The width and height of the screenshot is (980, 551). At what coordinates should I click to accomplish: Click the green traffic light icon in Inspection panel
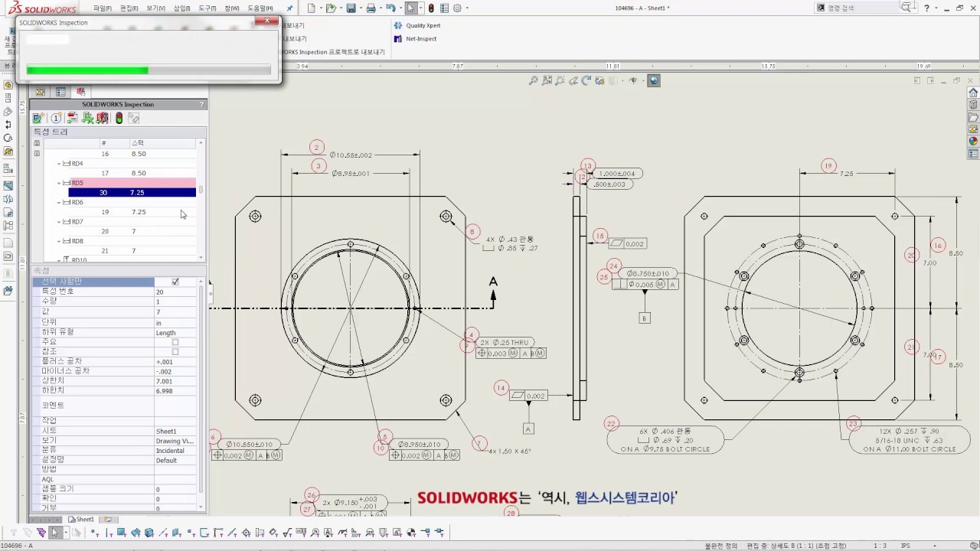pyautogui.click(x=119, y=118)
